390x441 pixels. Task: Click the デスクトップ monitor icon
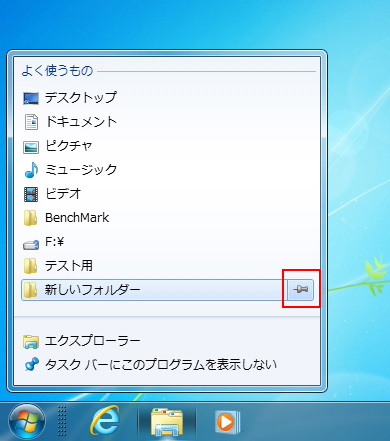coord(31,98)
